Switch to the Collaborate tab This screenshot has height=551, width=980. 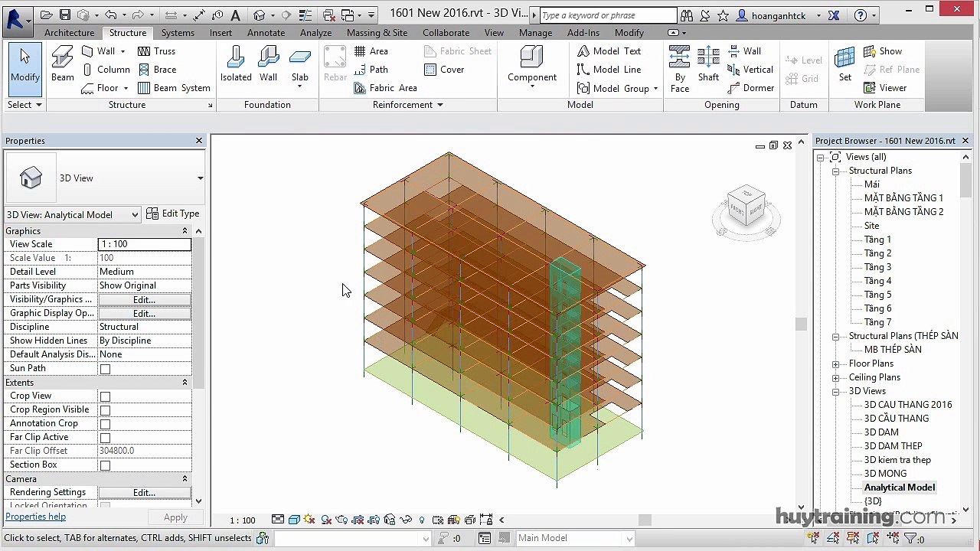tap(446, 33)
